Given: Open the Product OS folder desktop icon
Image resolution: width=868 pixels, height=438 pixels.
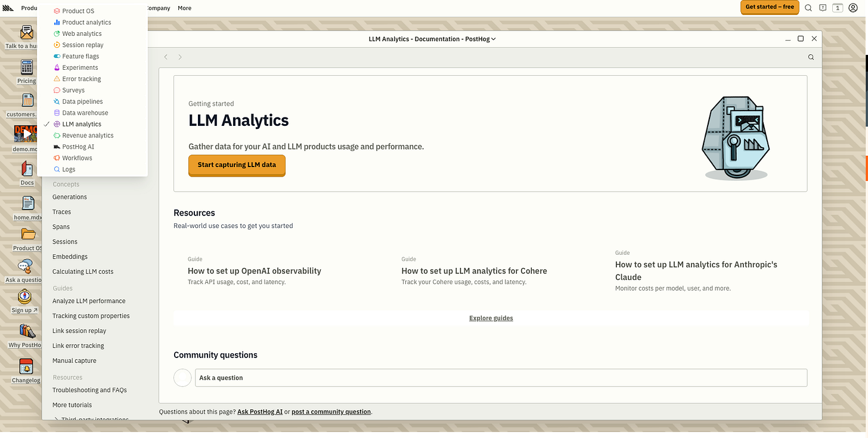Looking at the screenshot, I should [x=27, y=234].
